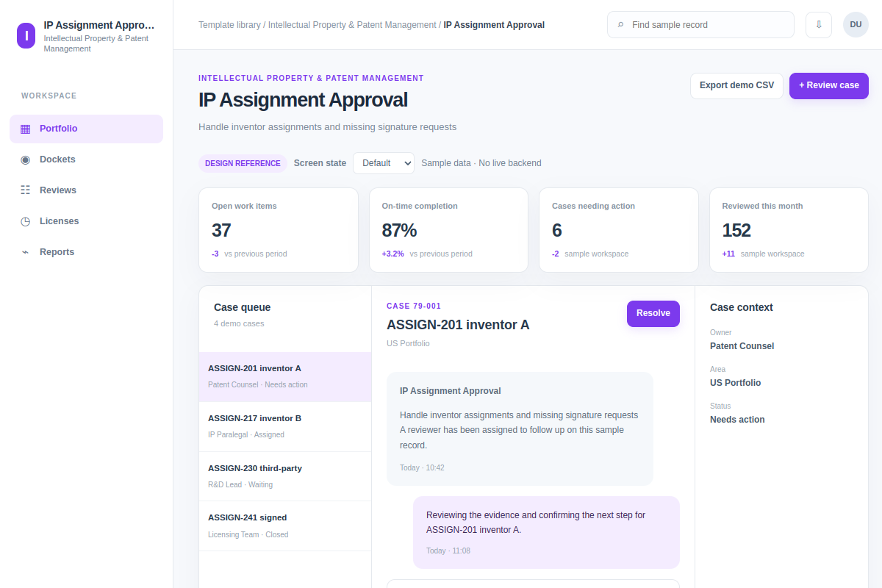
Task: Open the ASSIGN-241 signed case
Action: (285, 526)
